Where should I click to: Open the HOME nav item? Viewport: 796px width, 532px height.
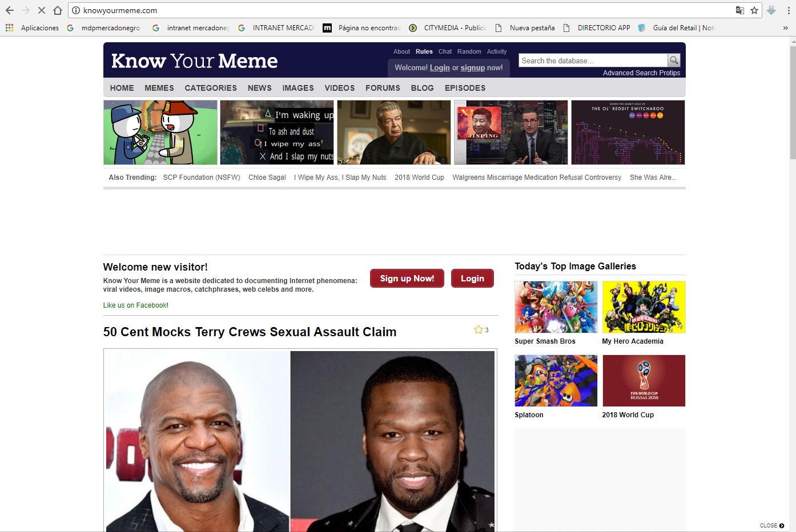coord(122,88)
